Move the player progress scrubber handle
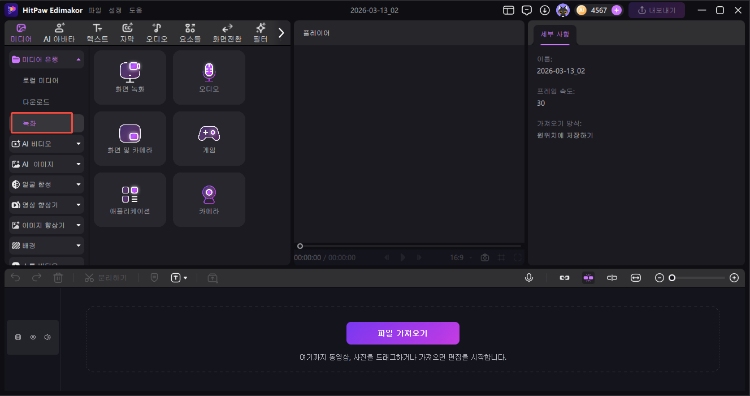Screen dimensions: 750x396 (300, 246)
